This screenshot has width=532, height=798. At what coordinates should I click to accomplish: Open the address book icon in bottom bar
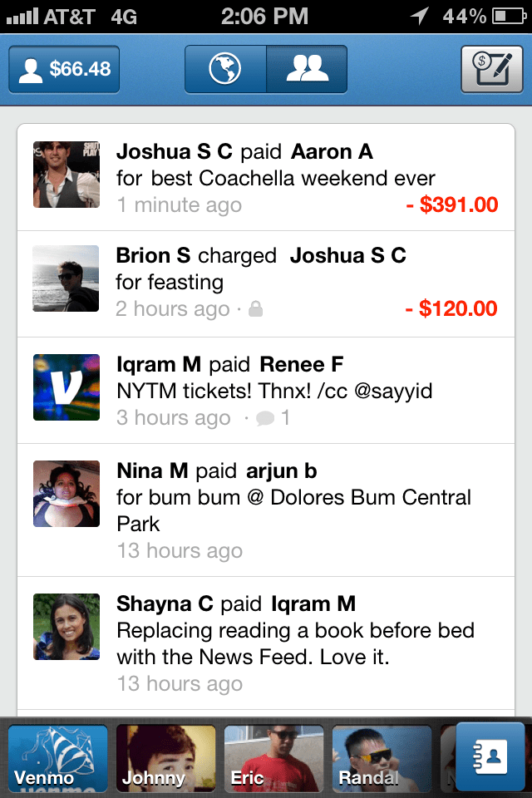(490, 756)
